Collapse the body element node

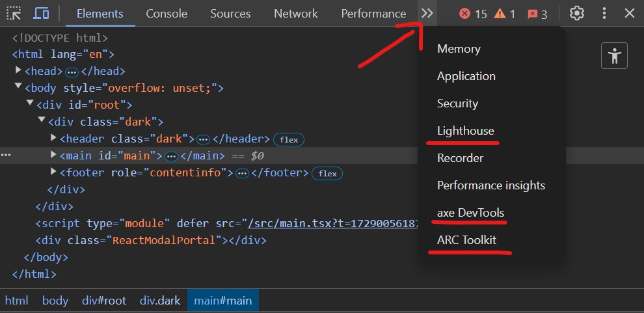[x=18, y=86]
